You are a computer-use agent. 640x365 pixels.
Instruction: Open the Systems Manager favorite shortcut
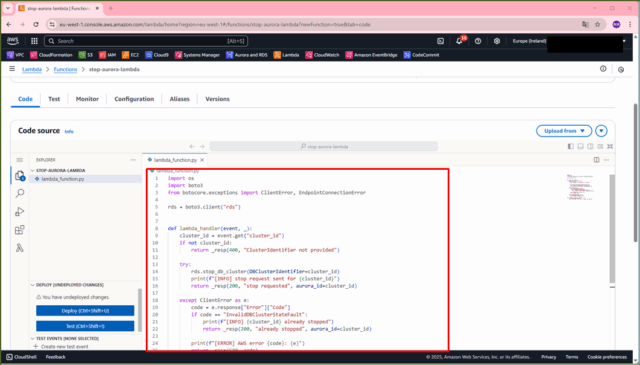197,55
